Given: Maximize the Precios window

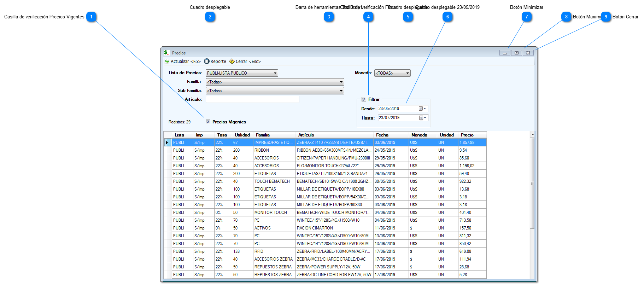Looking at the screenshot, I should (516, 53).
